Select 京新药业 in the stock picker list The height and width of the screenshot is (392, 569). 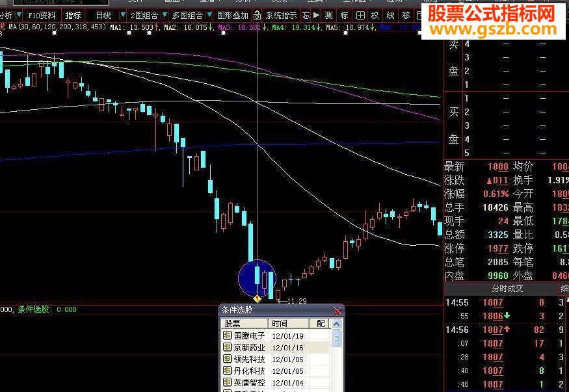[250, 347]
